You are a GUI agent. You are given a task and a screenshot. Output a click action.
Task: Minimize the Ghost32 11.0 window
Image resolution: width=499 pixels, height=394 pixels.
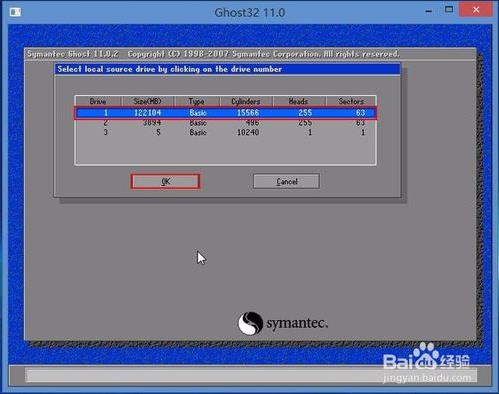pyautogui.click(x=429, y=11)
